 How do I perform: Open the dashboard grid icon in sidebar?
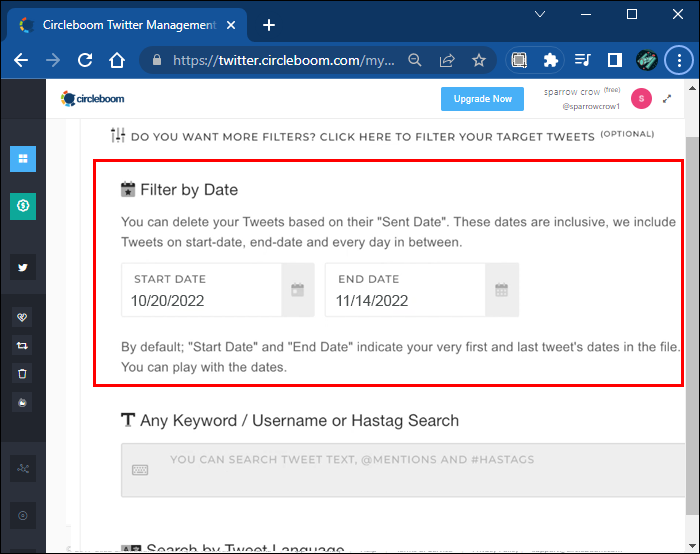[22, 159]
